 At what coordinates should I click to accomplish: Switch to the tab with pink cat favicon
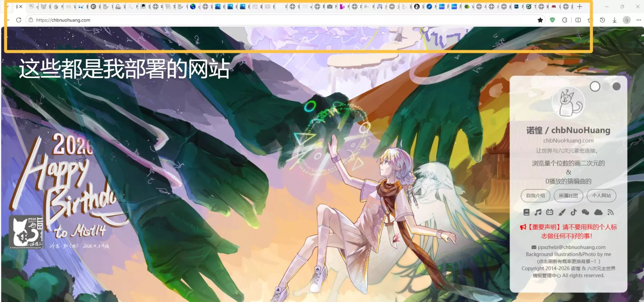[342, 7]
